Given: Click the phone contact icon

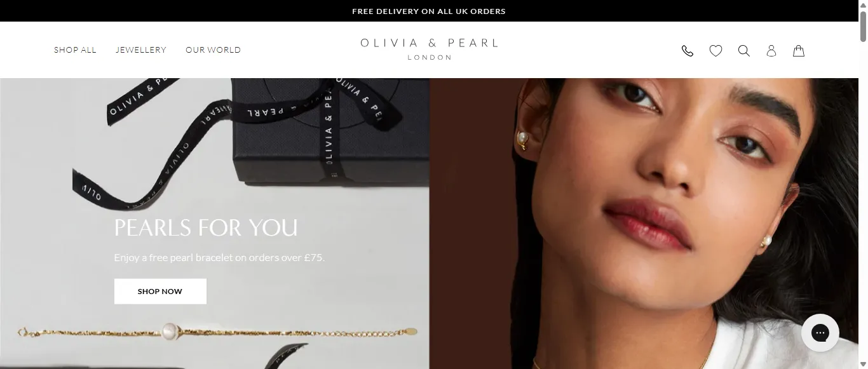Looking at the screenshot, I should pos(688,51).
